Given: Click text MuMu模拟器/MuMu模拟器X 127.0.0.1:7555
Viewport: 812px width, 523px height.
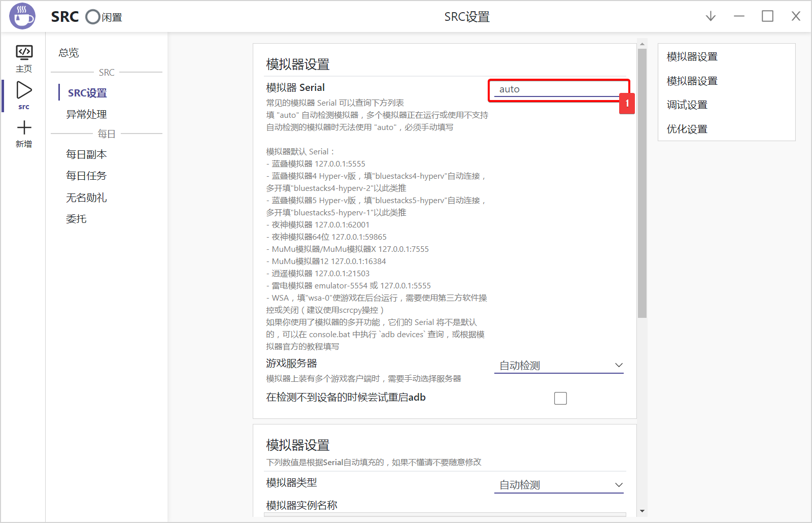Looking at the screenshot, I should (x=350, y=249).
